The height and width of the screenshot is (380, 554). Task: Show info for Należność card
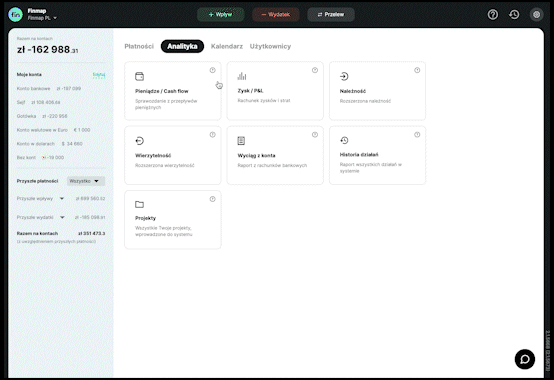point(417,70)
